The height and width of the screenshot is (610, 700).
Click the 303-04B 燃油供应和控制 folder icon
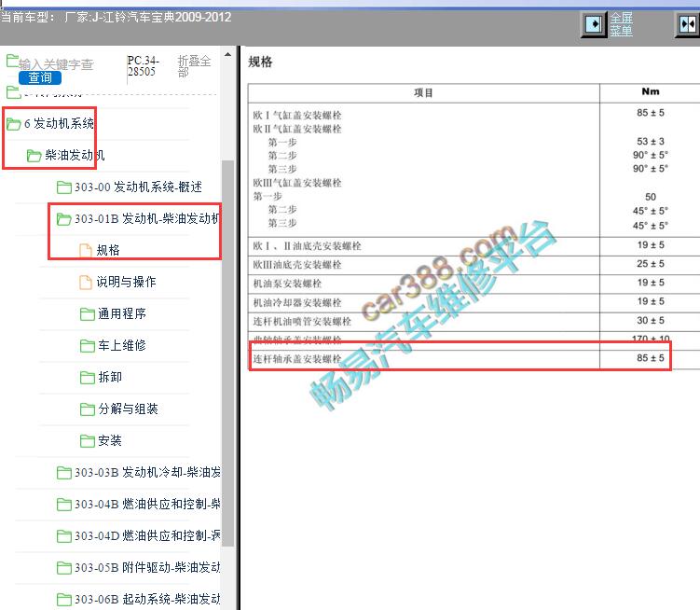click(63, 505)
